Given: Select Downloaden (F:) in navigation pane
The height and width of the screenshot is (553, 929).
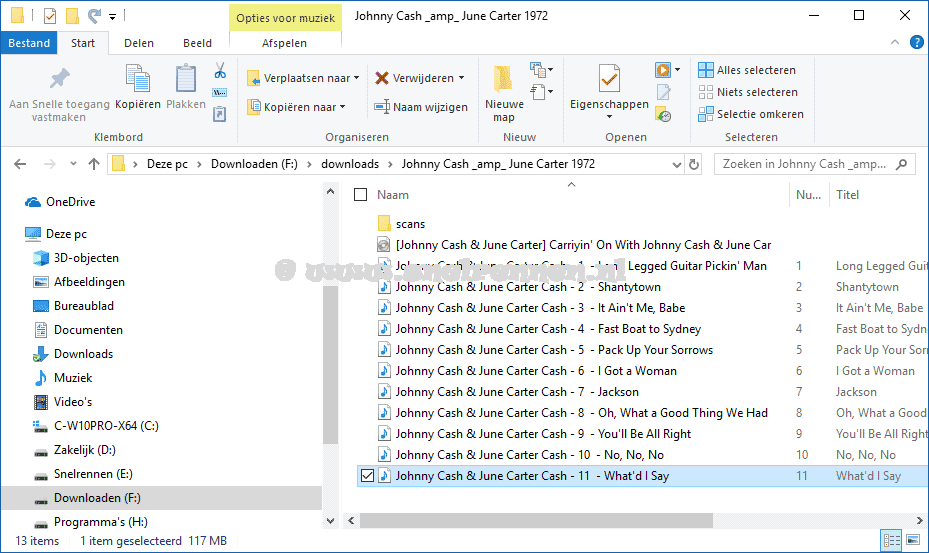Looking at the screenshot, I should click(x=161, y=498).
